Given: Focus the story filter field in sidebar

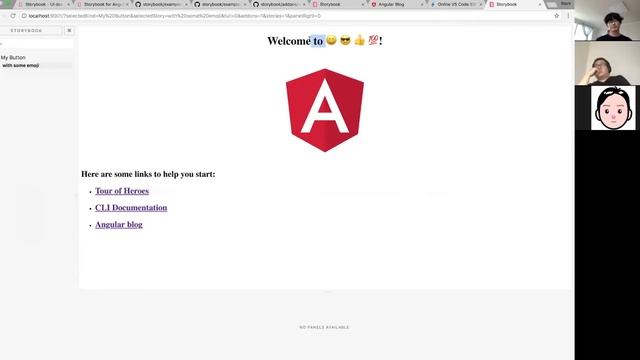Looking at the screenshot, I should [37, 43].
